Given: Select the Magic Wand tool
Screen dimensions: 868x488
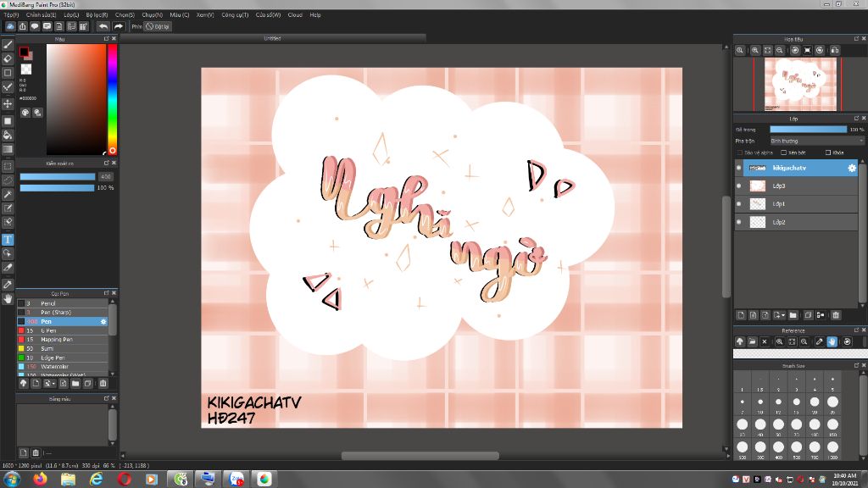Looking at the screenshot, I should point(8,194).
